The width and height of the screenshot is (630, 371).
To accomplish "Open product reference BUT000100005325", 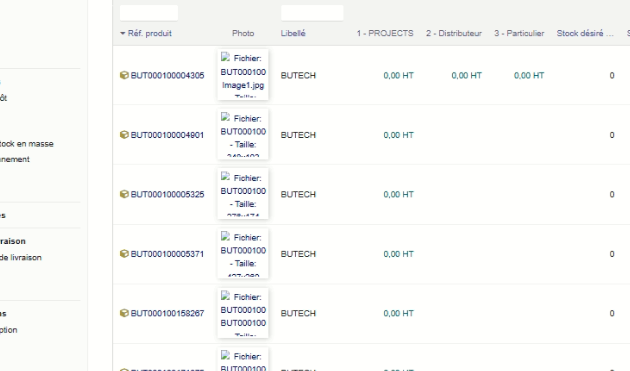I will 168,194.
